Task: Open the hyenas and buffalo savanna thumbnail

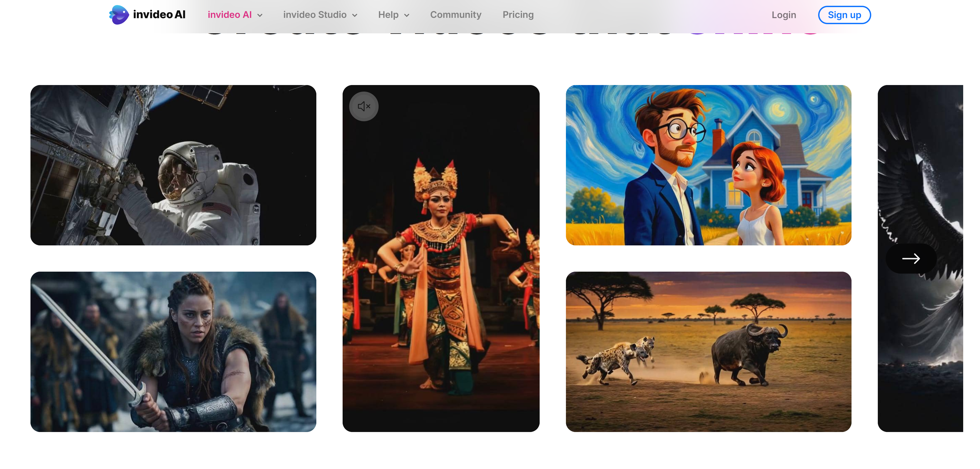Action: 708,351
